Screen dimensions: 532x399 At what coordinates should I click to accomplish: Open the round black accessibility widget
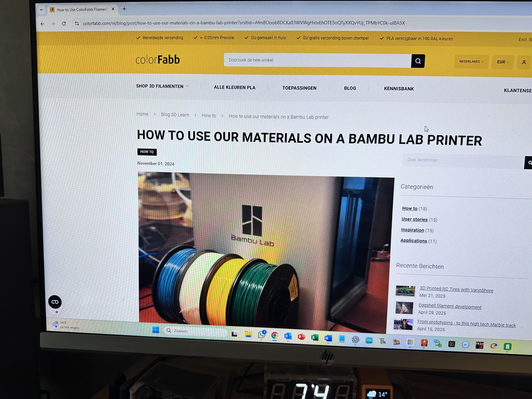55,302
